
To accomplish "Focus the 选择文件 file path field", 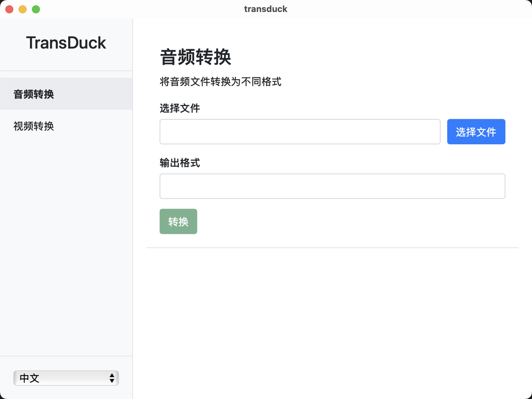I will point(300,132).
